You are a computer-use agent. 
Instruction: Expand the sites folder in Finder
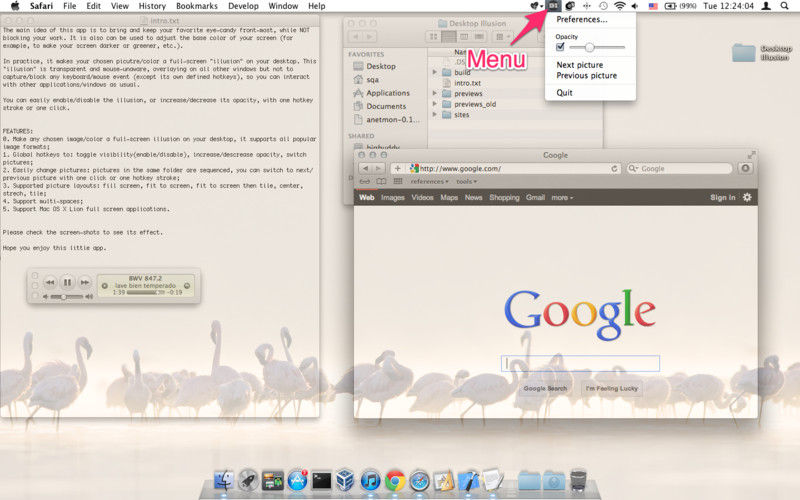[x=435, y=115]
